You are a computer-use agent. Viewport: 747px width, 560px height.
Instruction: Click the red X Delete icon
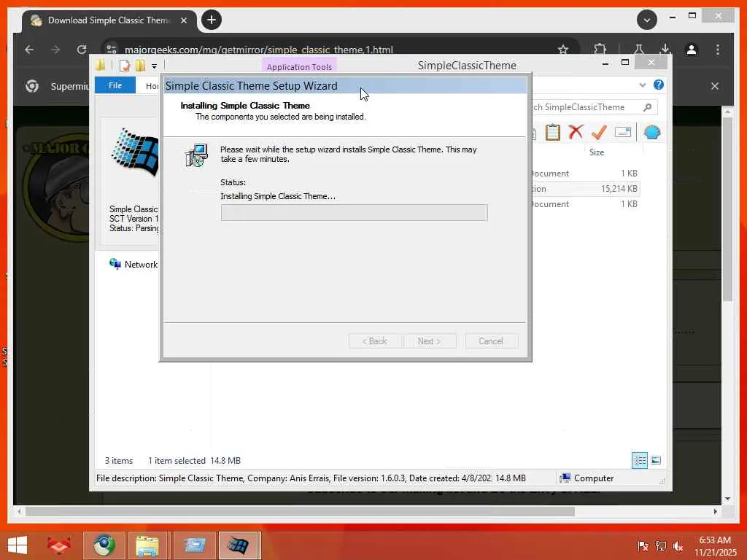[576, 131]
